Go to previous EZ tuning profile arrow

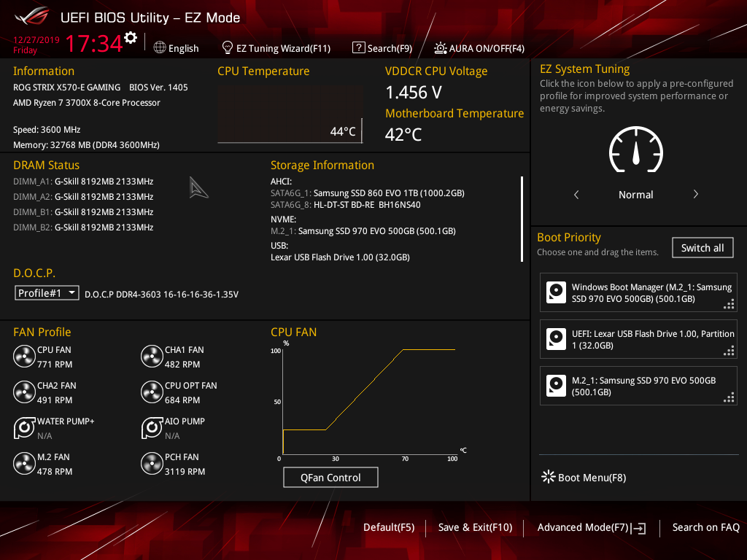(x=576, y=194)
